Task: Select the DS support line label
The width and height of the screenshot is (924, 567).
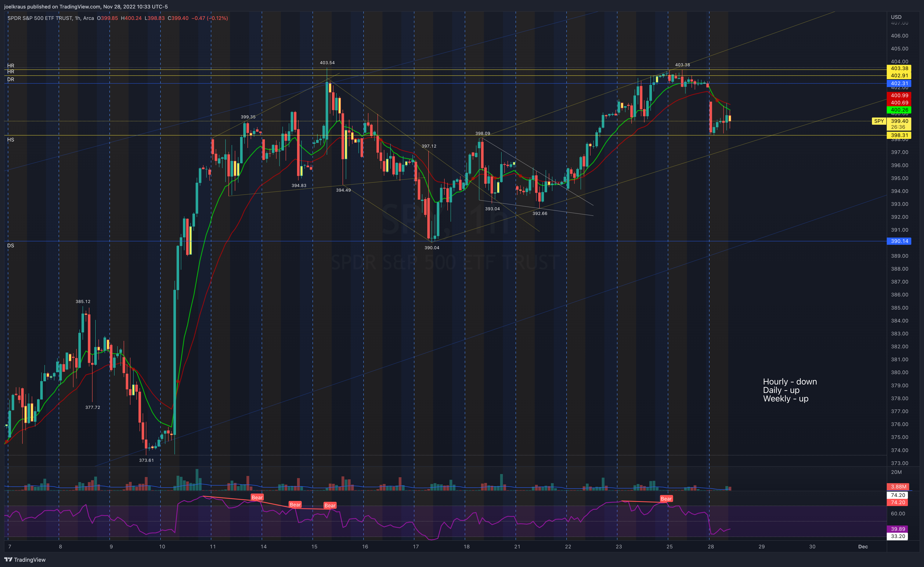Action: coord(11,246)
